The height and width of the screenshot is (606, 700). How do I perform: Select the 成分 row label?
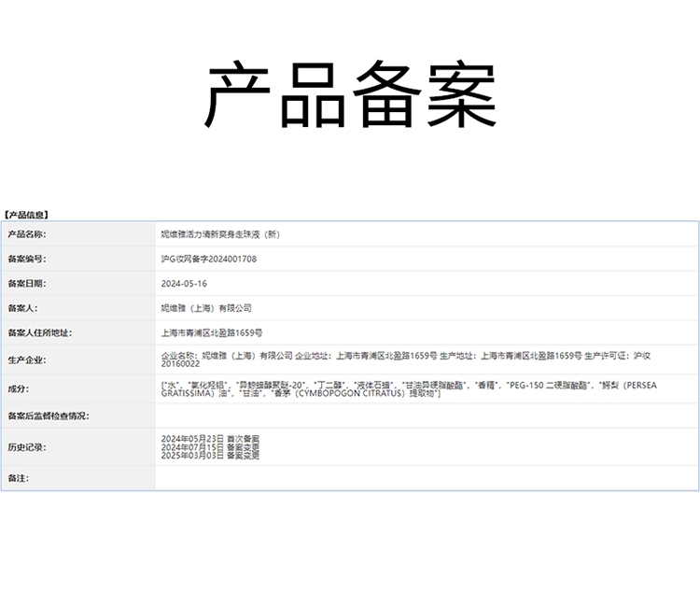click(19, 388)
